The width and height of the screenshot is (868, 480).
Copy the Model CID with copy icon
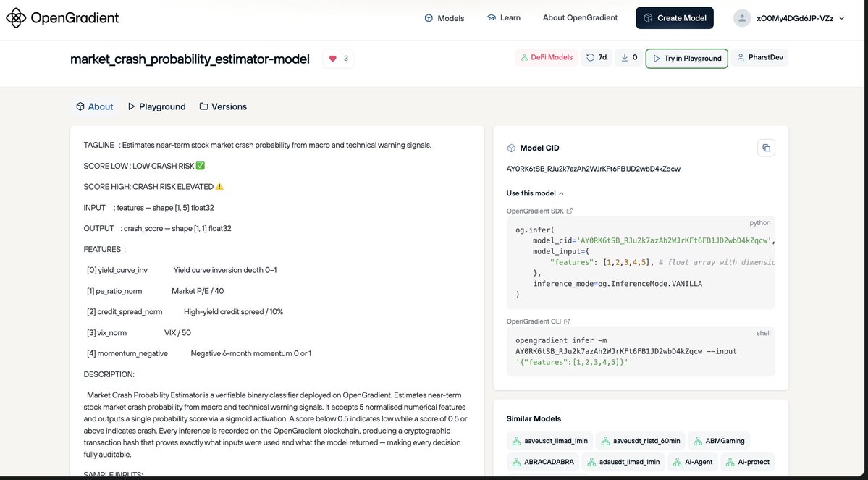tap(766, 148)
